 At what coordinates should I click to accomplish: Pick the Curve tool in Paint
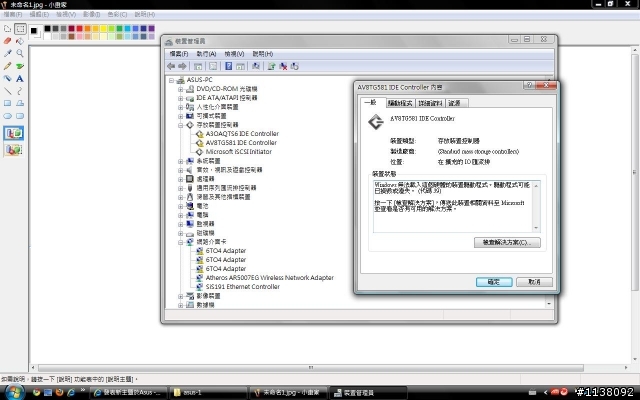20,91
